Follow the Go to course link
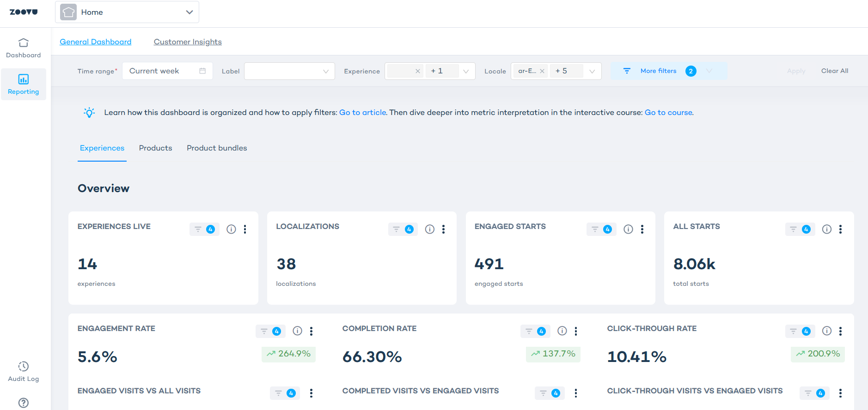The image size is (868, 410). coord(668,112)
